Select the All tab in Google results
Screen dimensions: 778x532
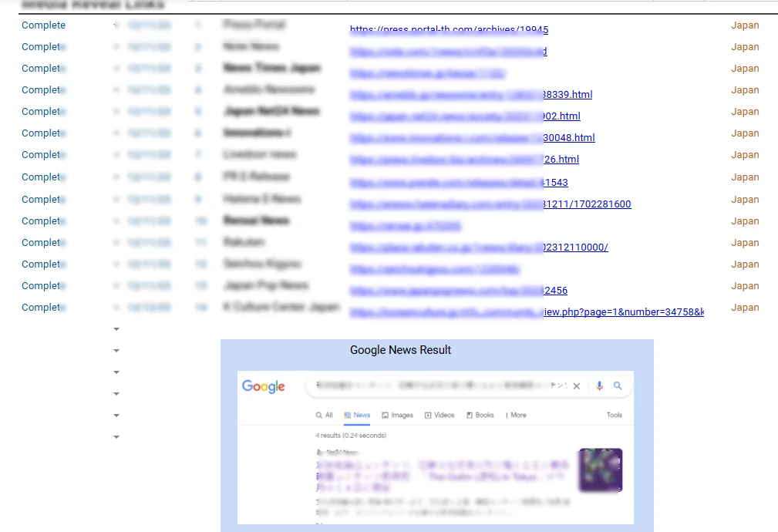(x=324, y=415)
